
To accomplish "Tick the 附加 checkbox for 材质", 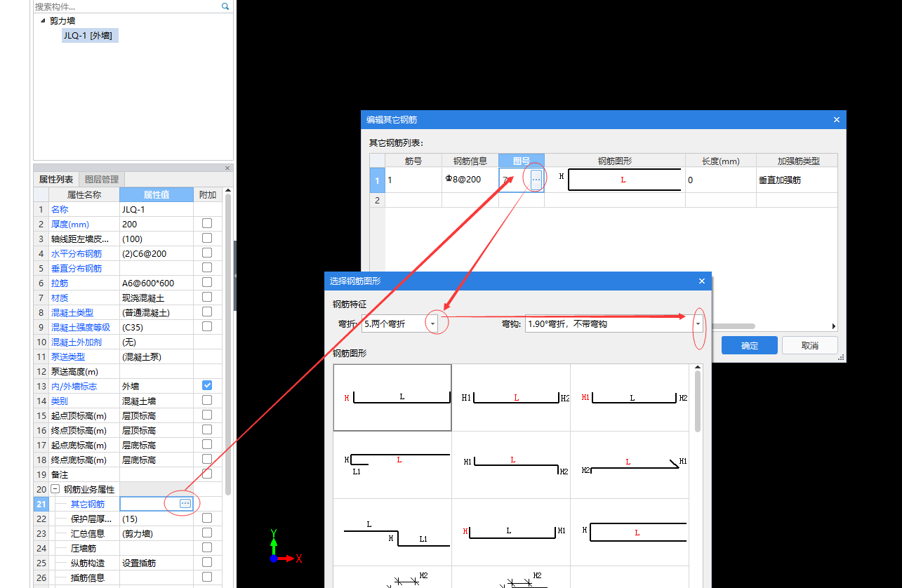I will coord(207,297).
